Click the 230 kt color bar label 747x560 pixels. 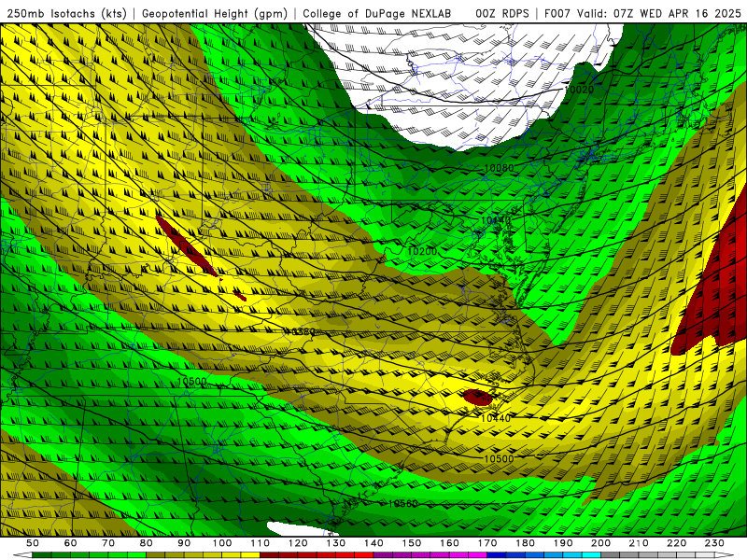click(714, 543)
